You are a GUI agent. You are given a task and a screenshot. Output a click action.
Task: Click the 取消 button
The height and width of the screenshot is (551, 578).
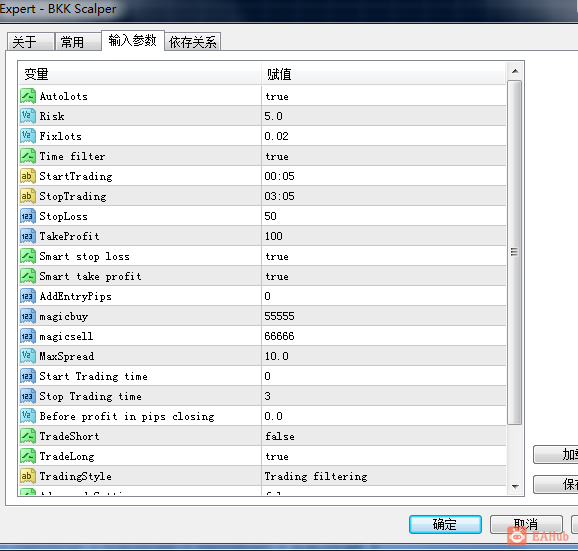tap(526, 524)
